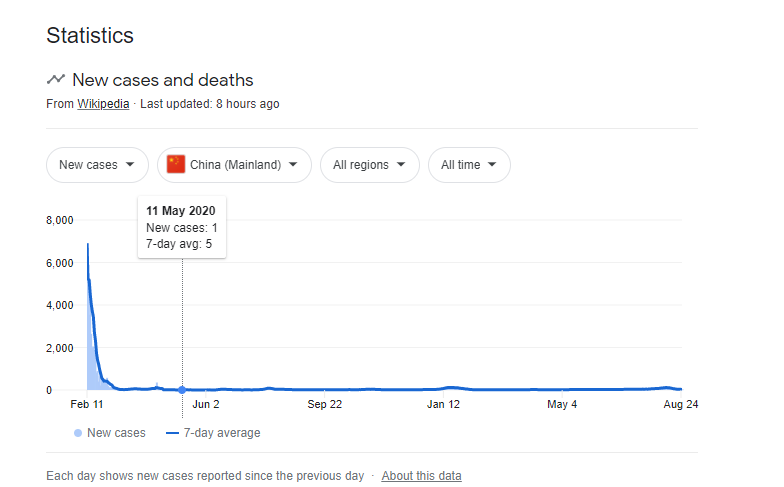The image size is (784, 487).
Task: Click the 11 May 2020 data point
Action: pyautogui.click(x=182, y=390)
